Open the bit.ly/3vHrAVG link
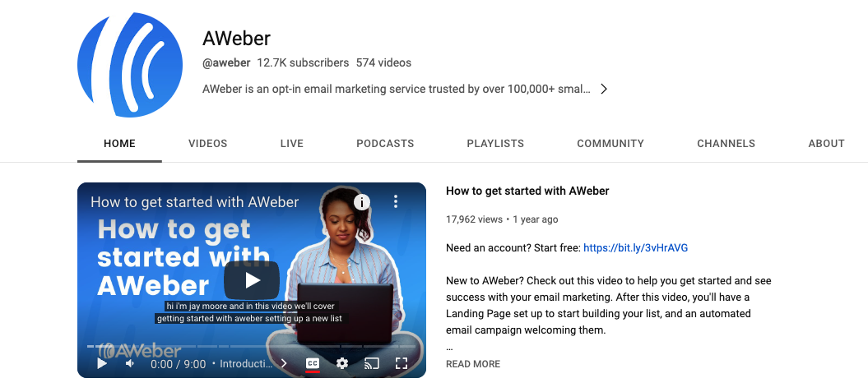Screen dimensions: 868x392 coord(635,247)
